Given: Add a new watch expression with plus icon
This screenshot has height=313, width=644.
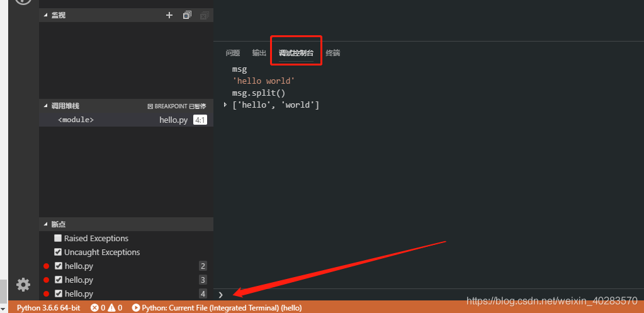Looking at the screenshot, I should point(169,15).
